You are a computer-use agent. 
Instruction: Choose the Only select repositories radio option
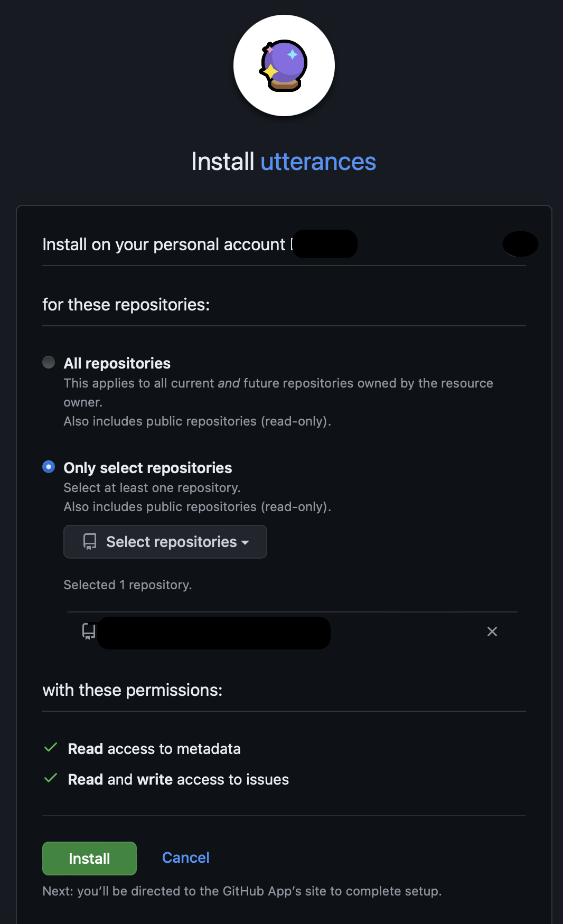[x=49, y=467]
